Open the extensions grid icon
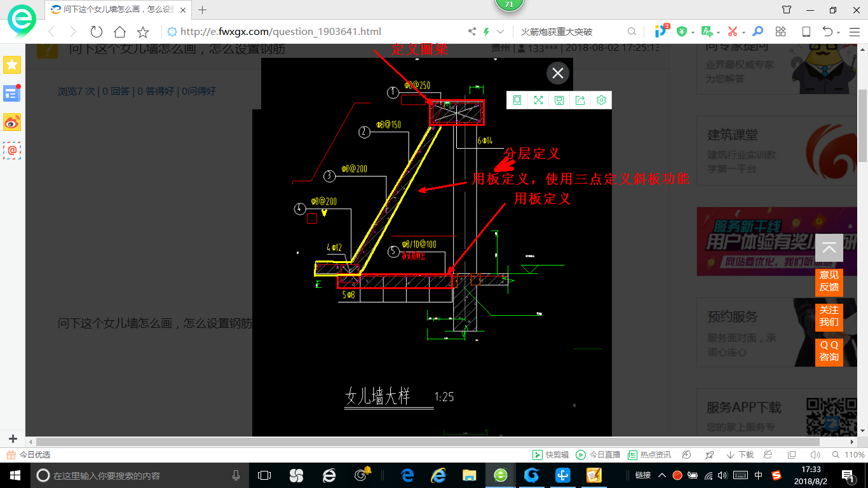868x488 pixels. click(x=781, y=32)
